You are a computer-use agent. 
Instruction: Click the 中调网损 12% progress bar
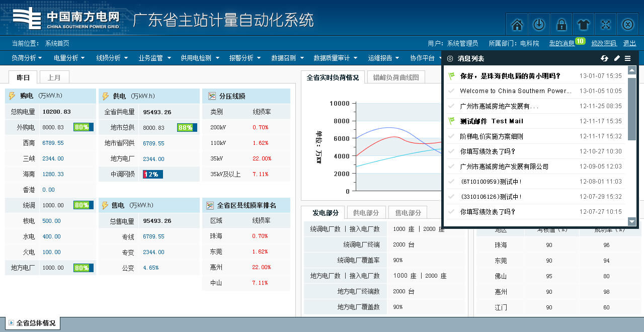[153, 175]
